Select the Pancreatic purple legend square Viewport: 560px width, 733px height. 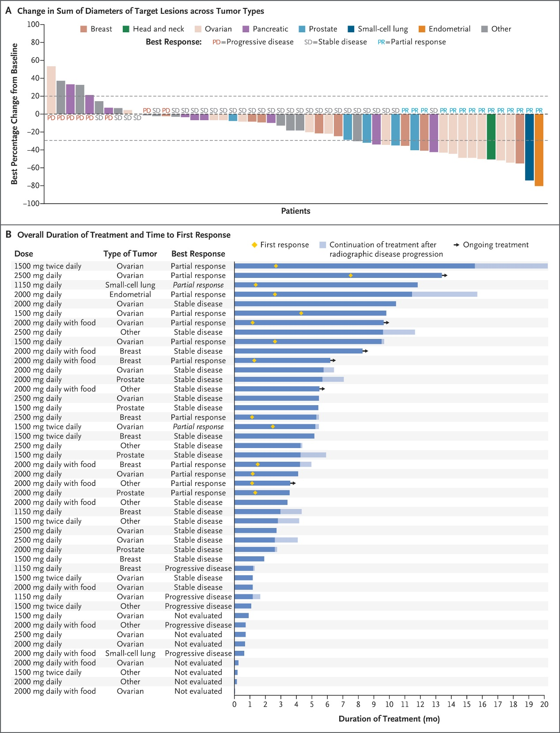pos(246,29)
